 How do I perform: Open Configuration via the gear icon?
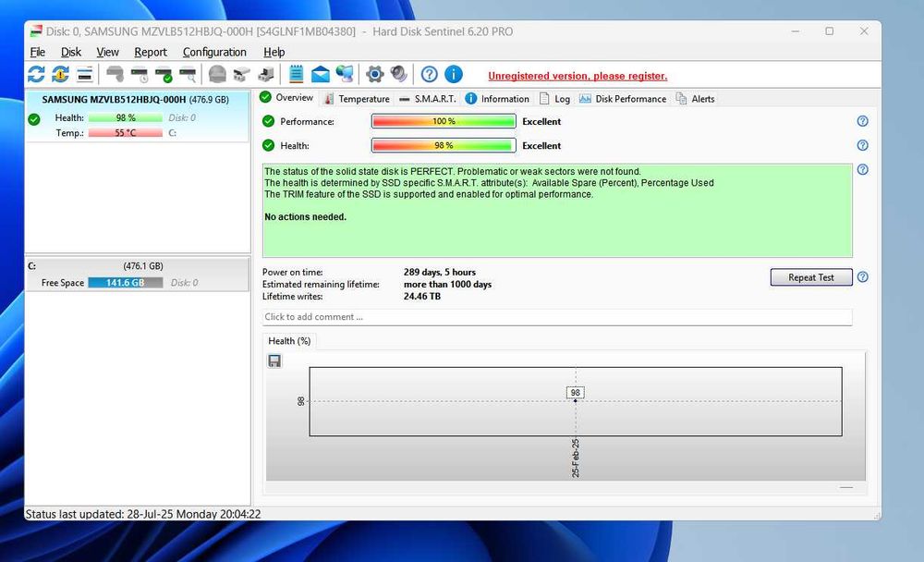[375, 74]
